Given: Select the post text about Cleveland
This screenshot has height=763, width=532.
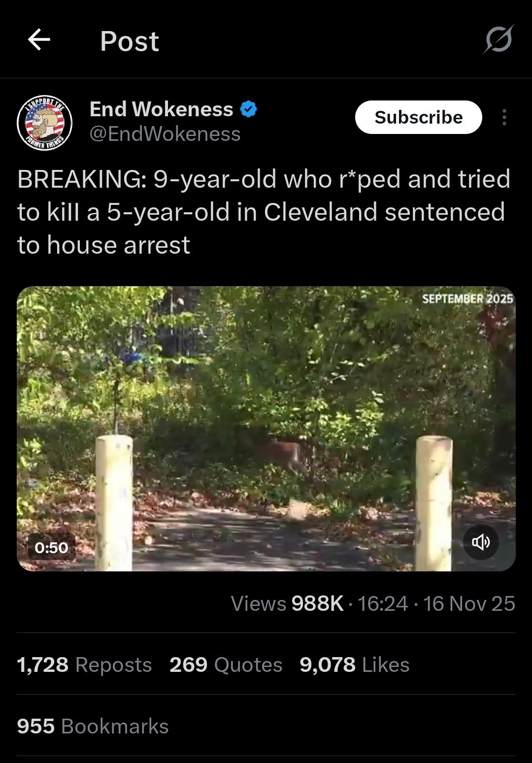Looking at the screenshot, I should 264,212.
